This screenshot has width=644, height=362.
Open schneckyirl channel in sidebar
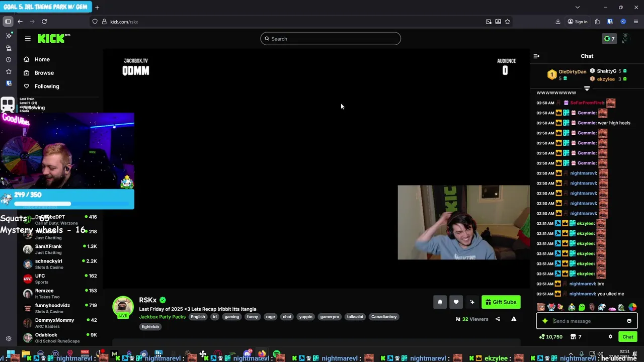(x=60, y=264)
